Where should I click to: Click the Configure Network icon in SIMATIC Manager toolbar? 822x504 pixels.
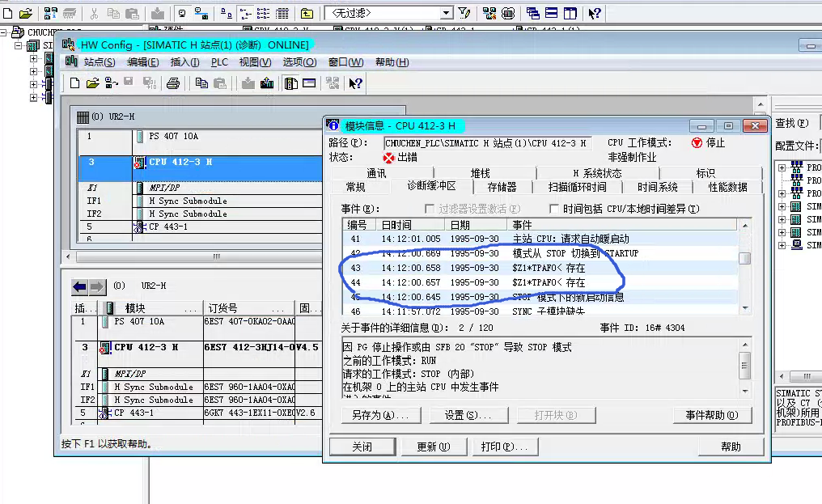(489, 13)
